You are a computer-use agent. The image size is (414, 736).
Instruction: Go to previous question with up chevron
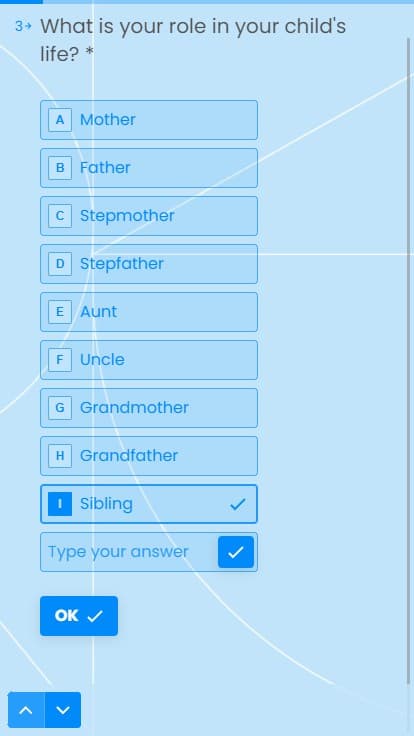(x=26, y=710)
